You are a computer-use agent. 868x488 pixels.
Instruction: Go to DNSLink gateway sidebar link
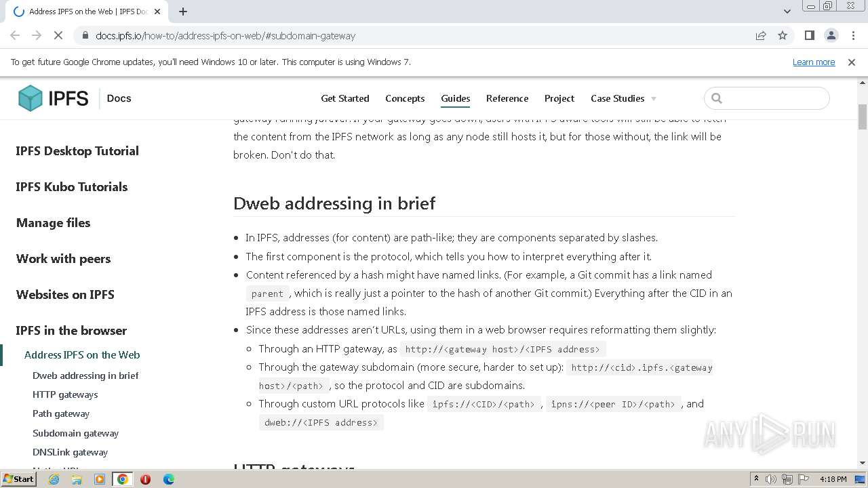pos(70,452)
